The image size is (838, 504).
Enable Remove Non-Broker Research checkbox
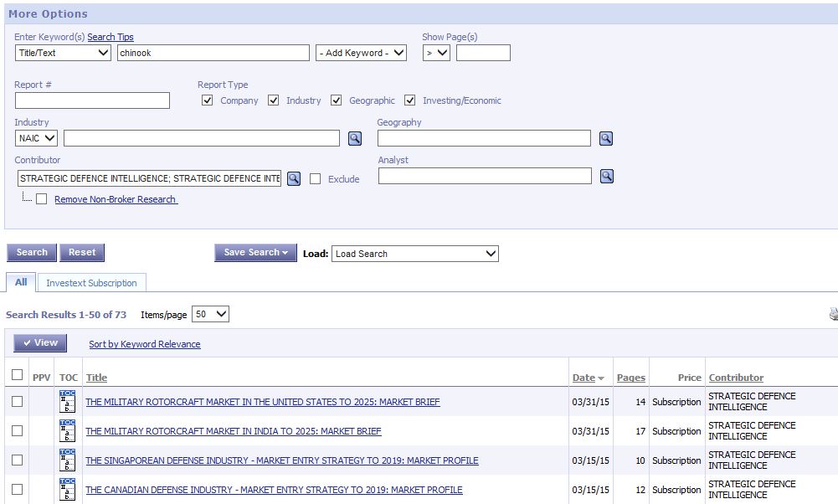(41, 199)
